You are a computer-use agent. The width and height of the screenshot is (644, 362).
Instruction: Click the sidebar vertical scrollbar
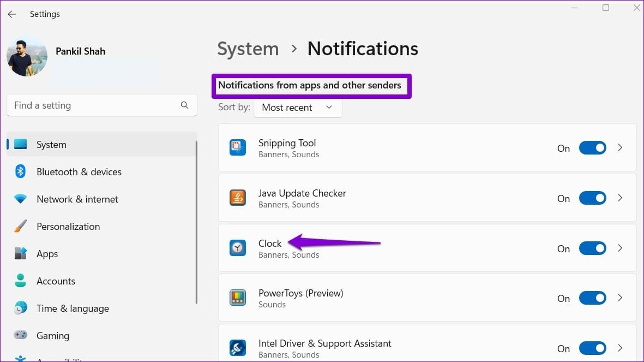click(196, 218)
